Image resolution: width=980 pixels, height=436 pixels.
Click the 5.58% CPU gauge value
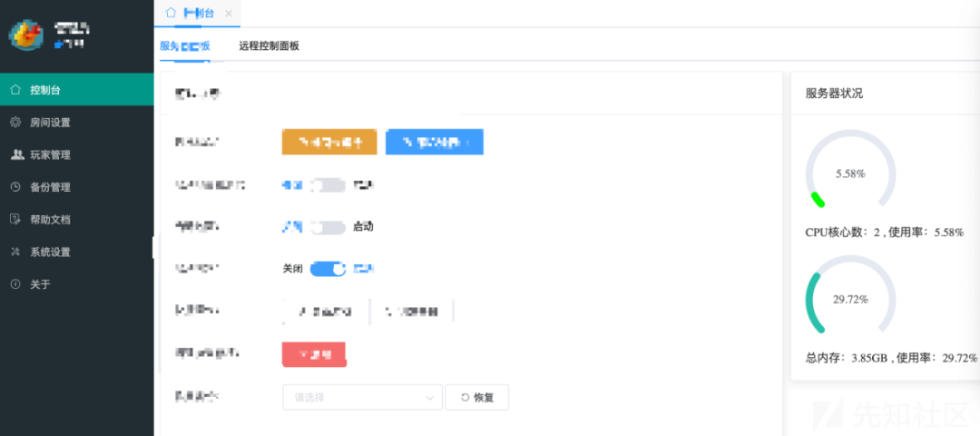[x=850, y=173]
